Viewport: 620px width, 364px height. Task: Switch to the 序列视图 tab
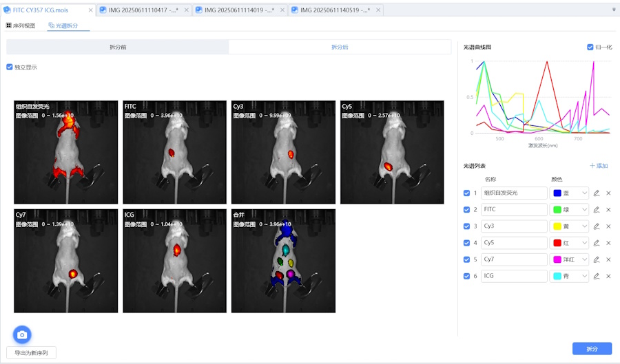pos(21,25)
